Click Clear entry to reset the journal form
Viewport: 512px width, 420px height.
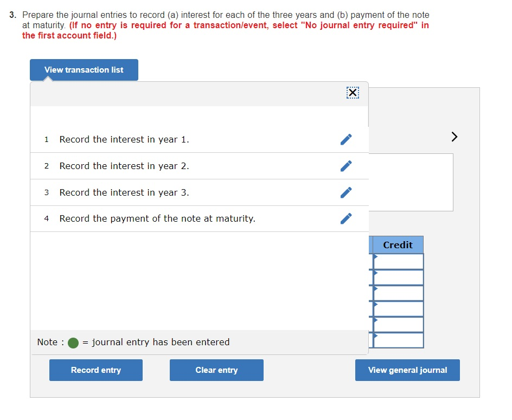tap(216, 370)
